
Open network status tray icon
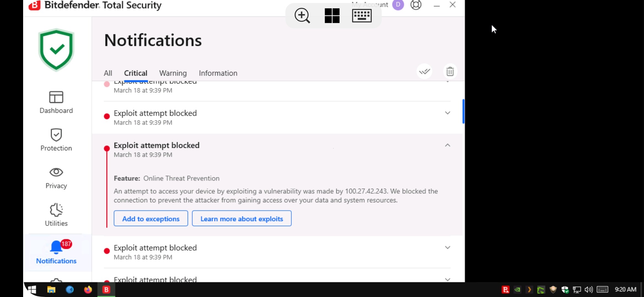pyautogui.click(x=577, y=290)
